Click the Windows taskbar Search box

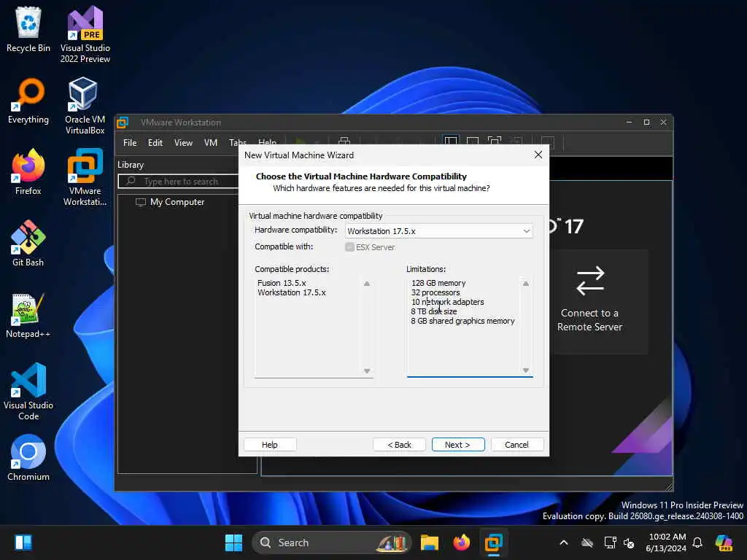pos(330,542)
